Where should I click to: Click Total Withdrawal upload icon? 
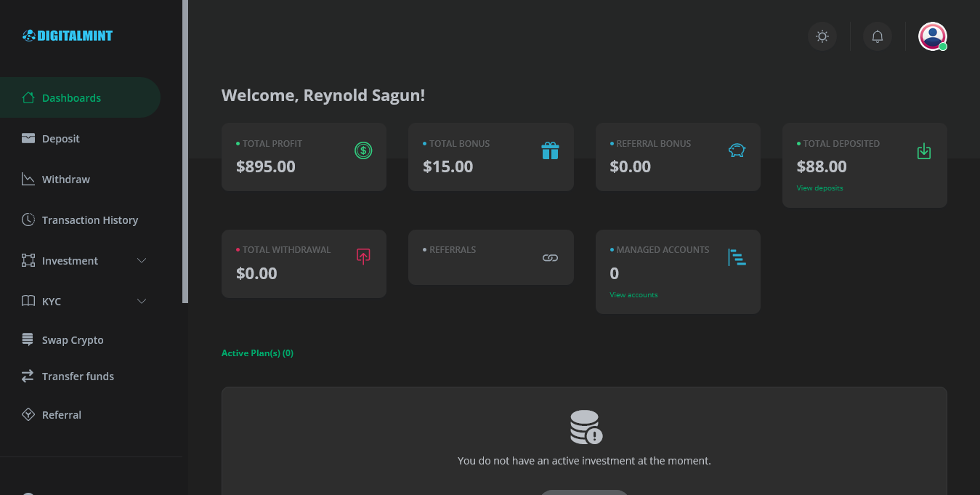tap(363, 257)
